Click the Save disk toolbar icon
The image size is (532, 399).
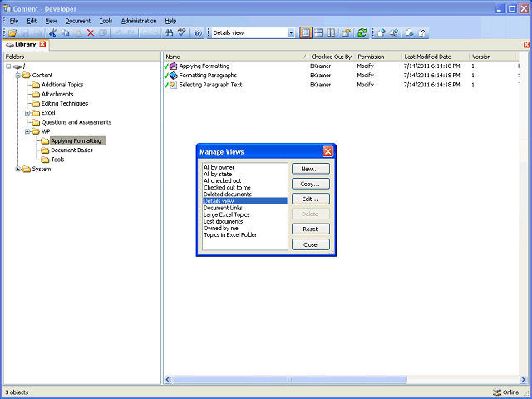(x=25, y=33)
